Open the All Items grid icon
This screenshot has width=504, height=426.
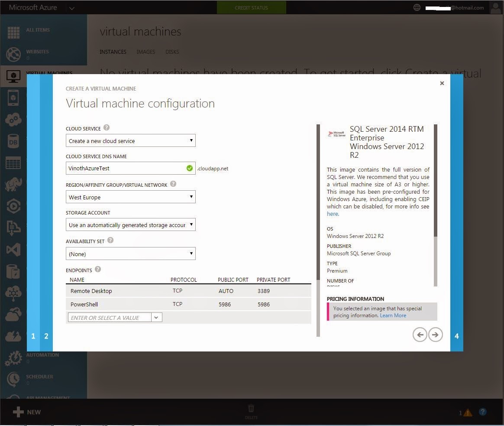pyautogui.click(x=13, y=33)
